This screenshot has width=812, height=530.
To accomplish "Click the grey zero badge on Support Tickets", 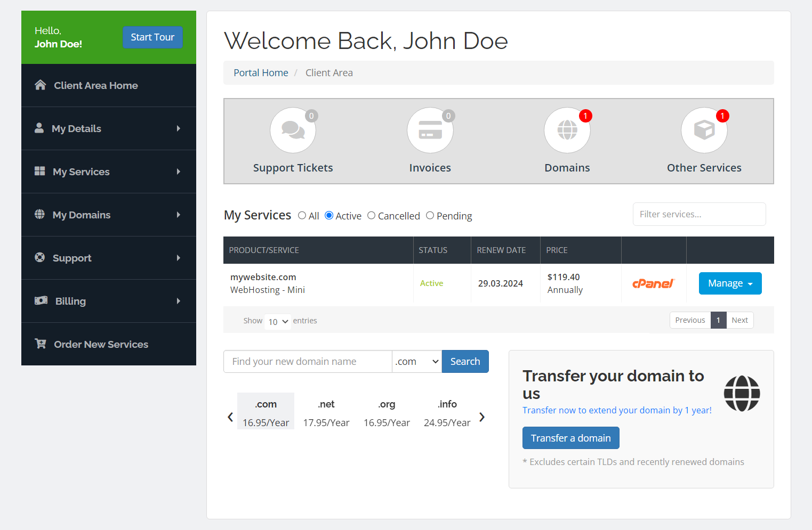I will [x=311, y=116].
